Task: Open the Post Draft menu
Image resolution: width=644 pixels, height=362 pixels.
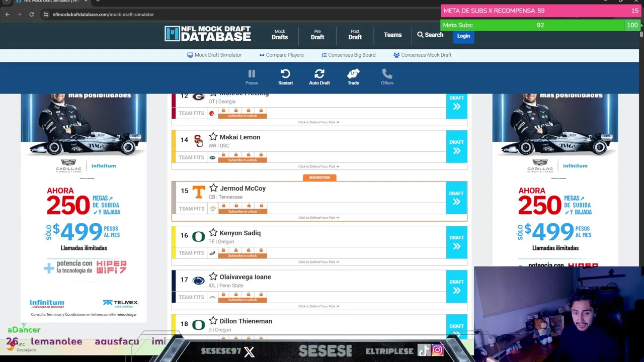Action: (x=355, y=34)
